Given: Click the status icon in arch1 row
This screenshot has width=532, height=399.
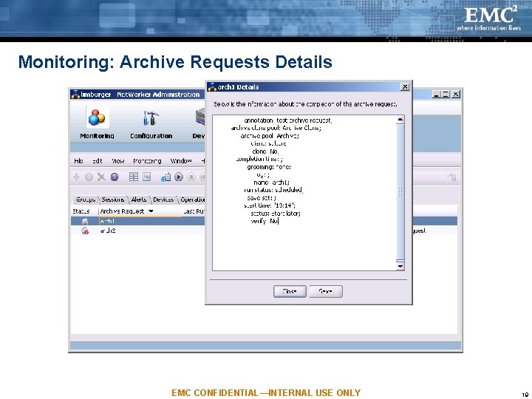Looking at the screenshot, I should pyautogui.click(x=85, y=221).
